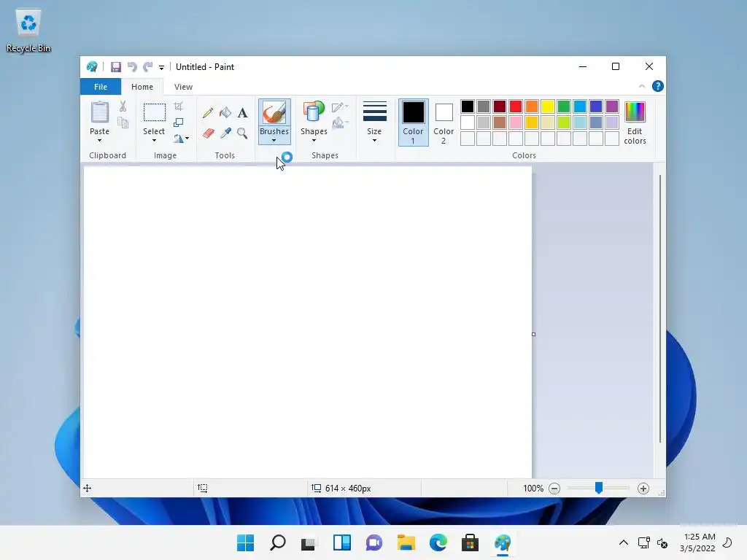Click the Paste clipboard icon
Viewport: 747px width, 560px height.
coord(99,112)
